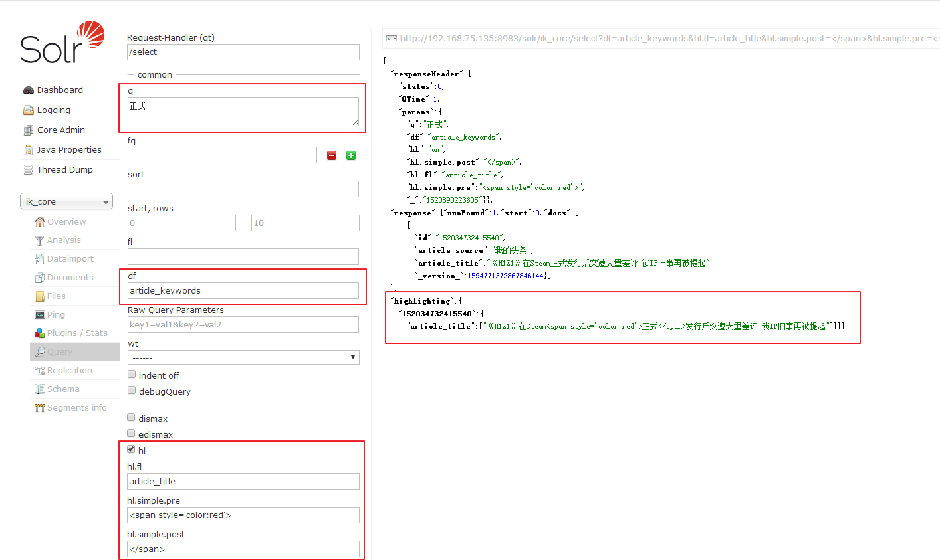Go to the Schema menu item
The height and width of the screenshot is (560, 940).
63,389
